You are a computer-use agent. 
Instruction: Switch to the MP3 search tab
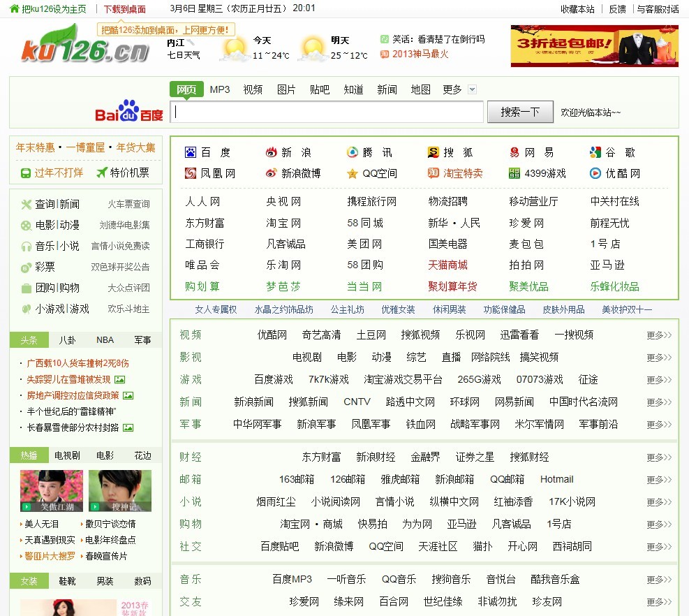(220, 89)
